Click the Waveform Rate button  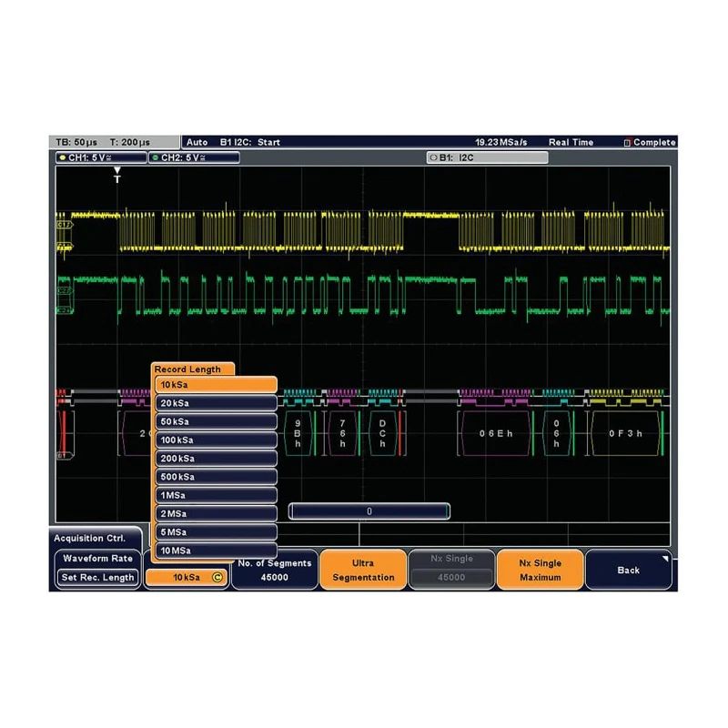tap(97, 559)
